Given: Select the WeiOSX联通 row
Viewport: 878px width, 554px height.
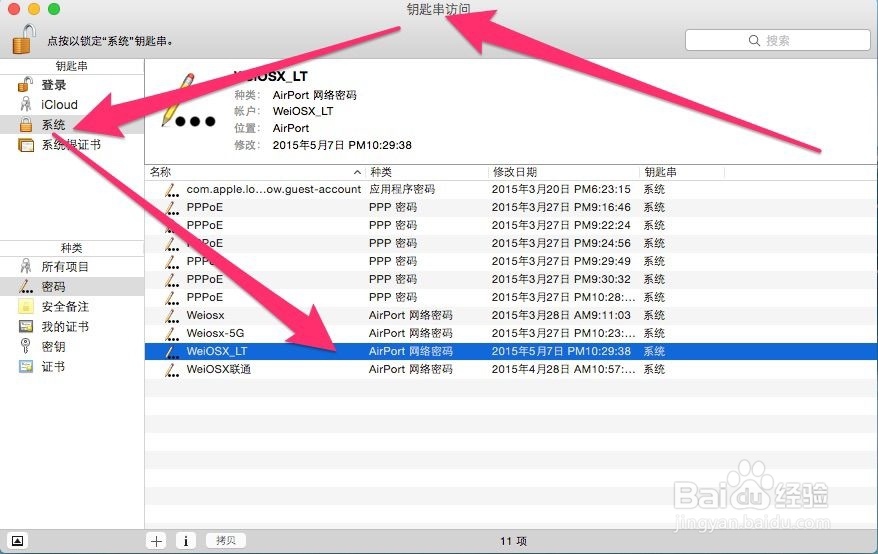Looking at the screenshot, I should click(x=511, y=369).
